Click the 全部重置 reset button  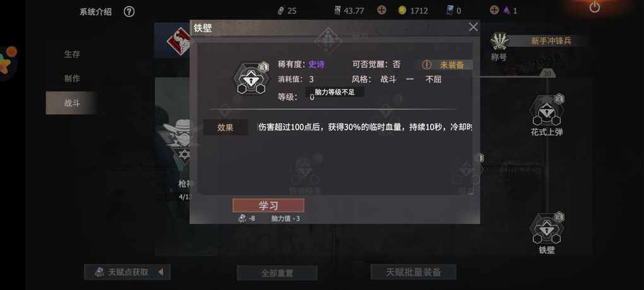(x=277, y=273)
